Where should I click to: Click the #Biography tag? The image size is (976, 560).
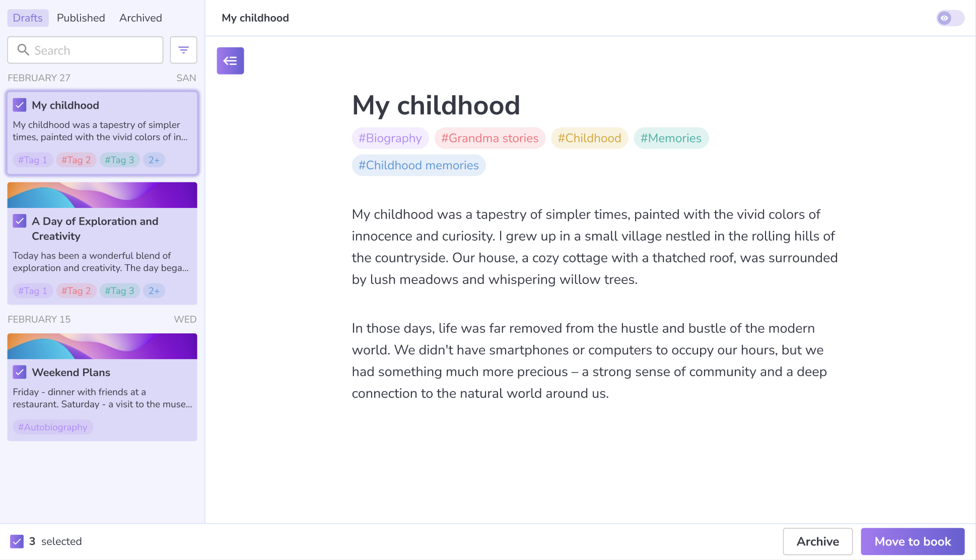pos(390,138)
